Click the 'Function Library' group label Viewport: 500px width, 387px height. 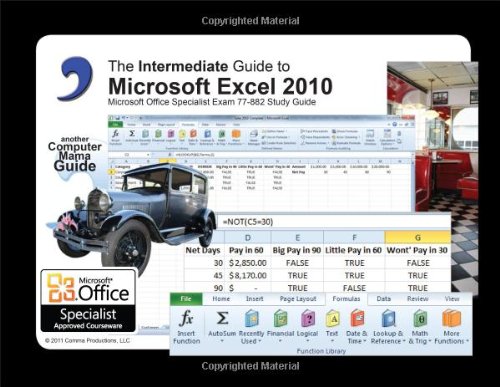pyautogui.click(x=321, y=351)
